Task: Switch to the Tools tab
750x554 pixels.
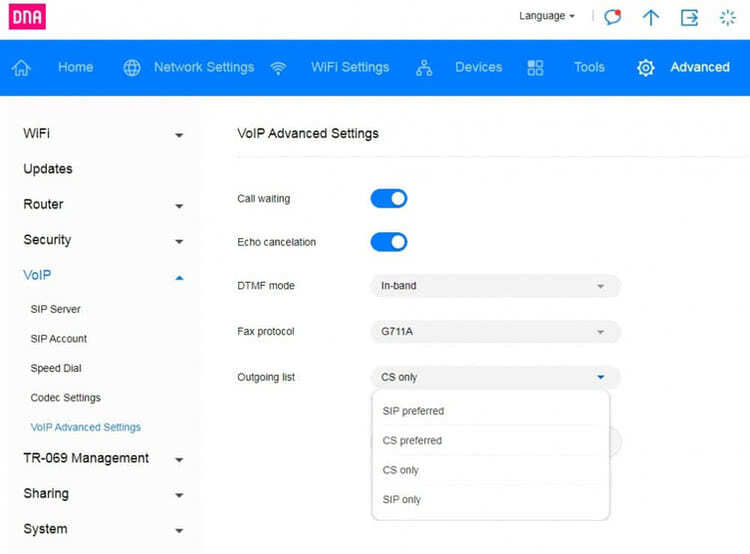Action: click(x=589, y=67)
